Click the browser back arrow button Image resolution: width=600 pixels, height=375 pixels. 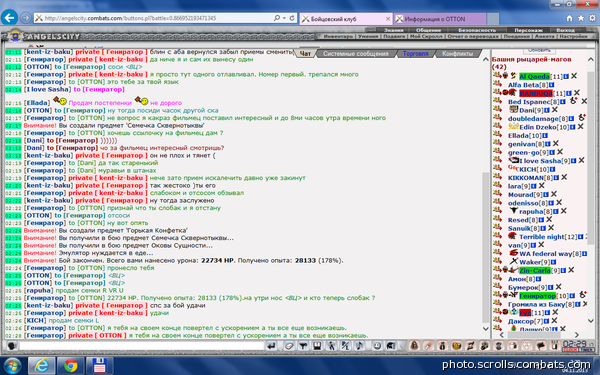10,18
